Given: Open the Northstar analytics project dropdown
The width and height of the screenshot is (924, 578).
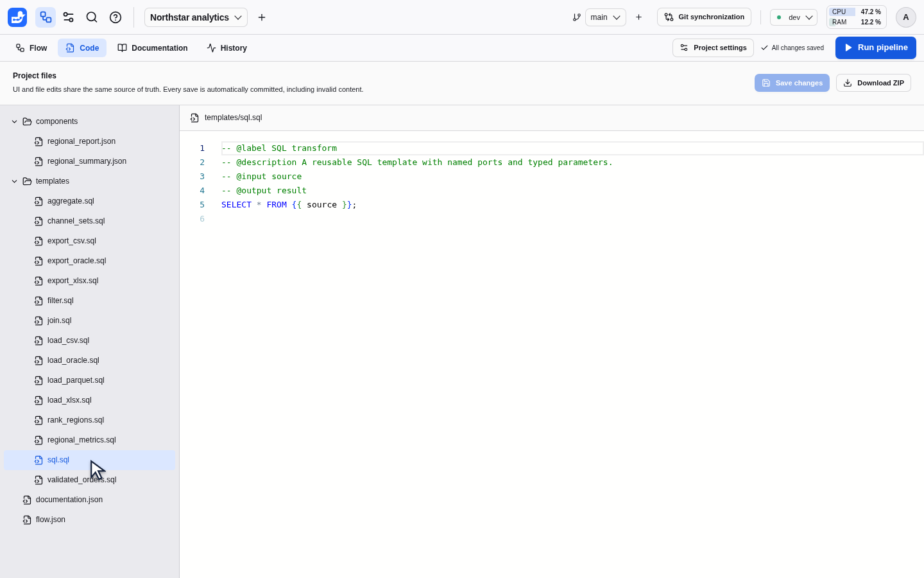Looking at the screenshot, I should pyautogui.click(x=196, y=17).
